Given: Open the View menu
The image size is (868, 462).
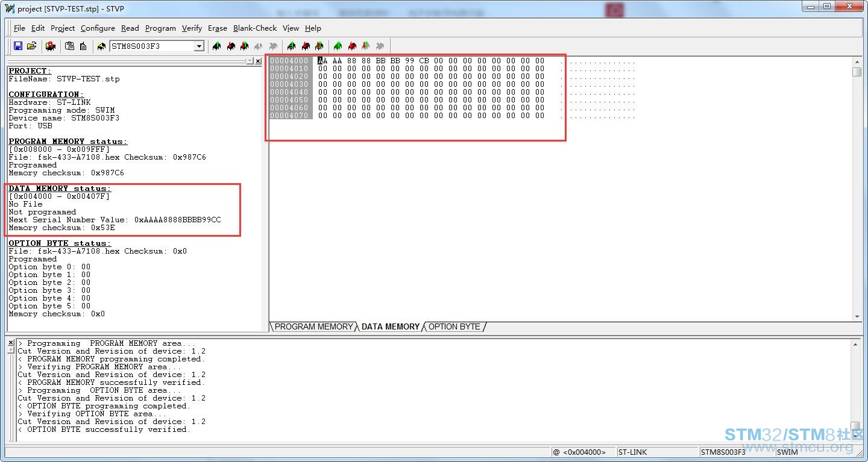Looking at the screenshot, I should coord(291,28).
